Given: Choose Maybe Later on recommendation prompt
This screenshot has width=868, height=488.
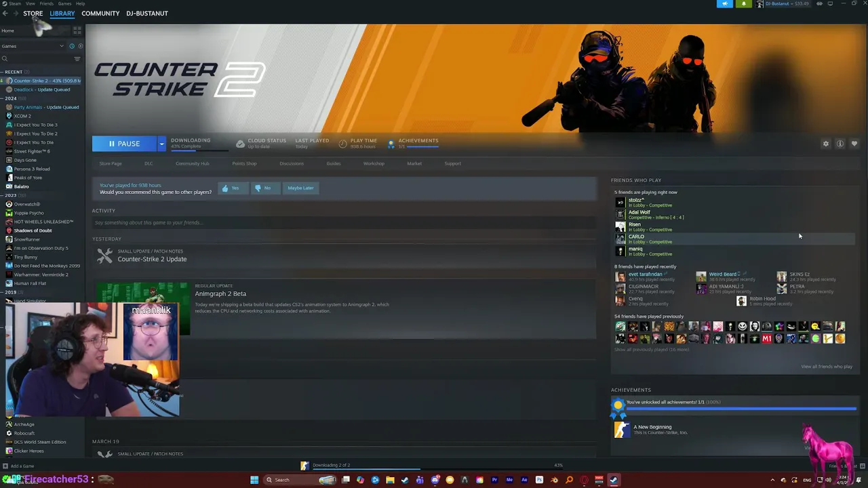Looking at the screenshot, I should click(x=300, y=188).
